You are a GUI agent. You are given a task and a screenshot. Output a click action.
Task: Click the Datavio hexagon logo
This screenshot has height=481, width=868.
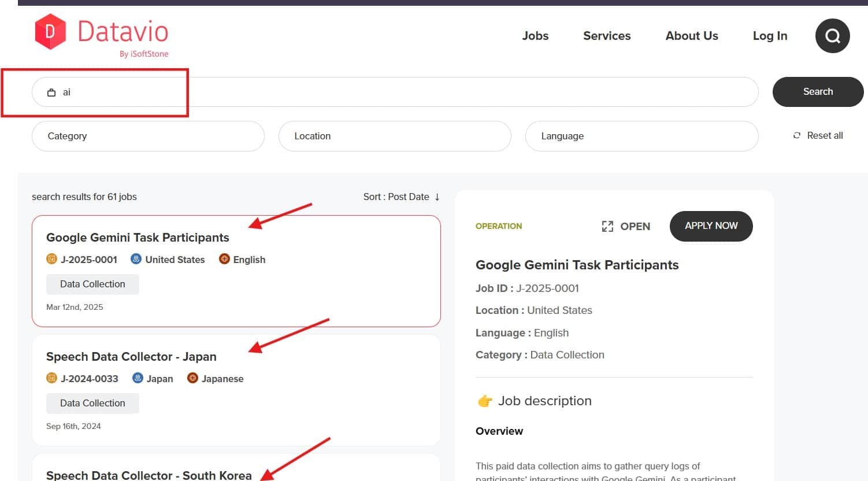tap(50, 32)
